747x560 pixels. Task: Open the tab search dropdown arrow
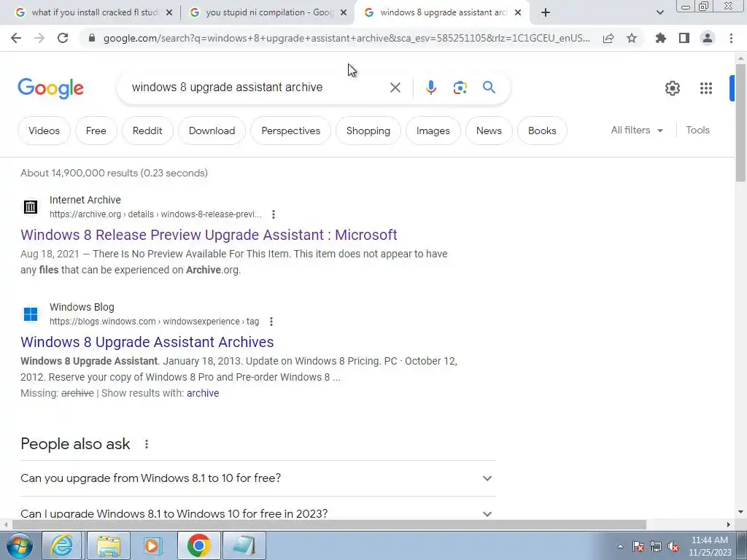(659, 12)
